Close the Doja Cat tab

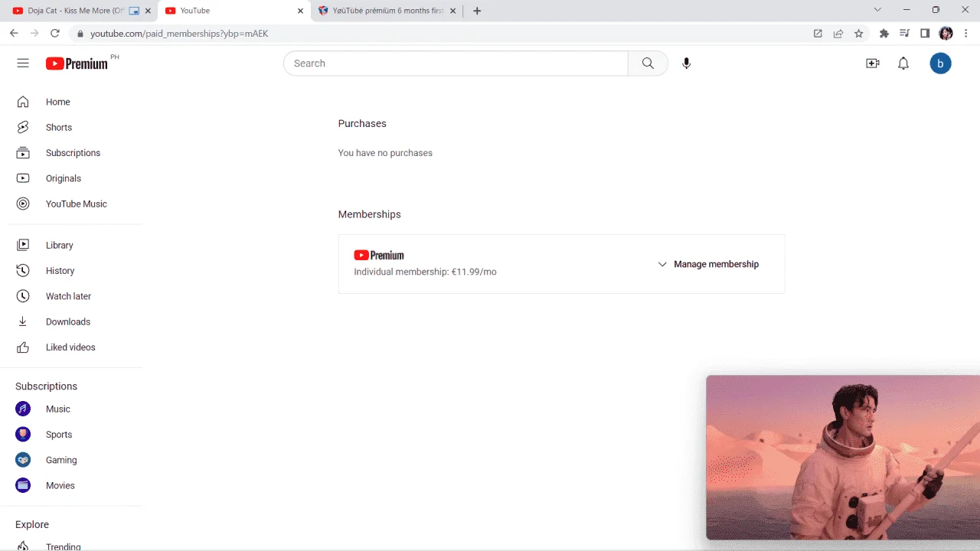pos(148,11)
